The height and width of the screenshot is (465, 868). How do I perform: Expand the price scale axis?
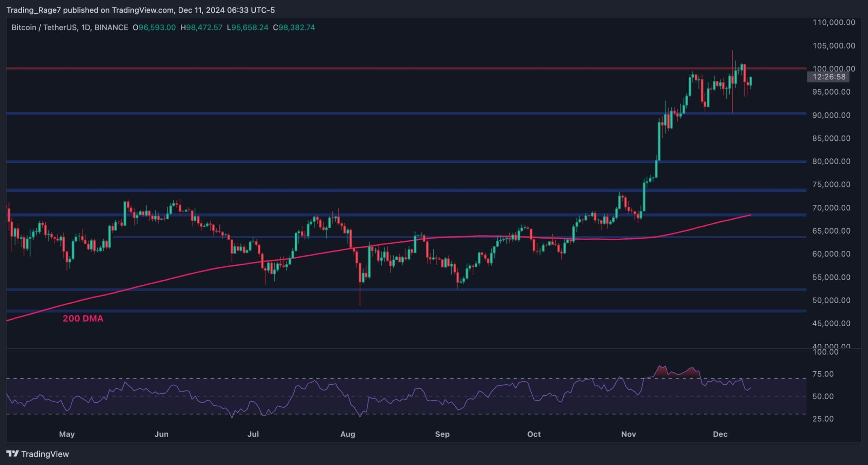tap(841, 203)
